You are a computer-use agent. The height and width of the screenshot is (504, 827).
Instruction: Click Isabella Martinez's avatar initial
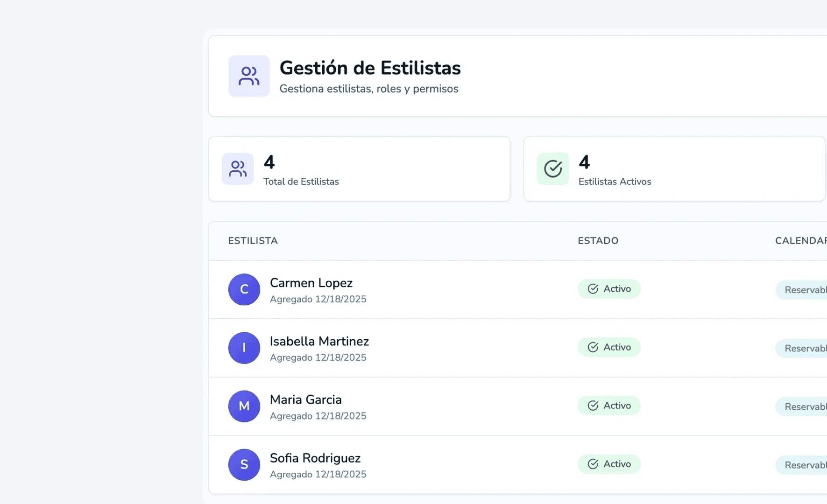pyautogui.click(x=244, y=348)
